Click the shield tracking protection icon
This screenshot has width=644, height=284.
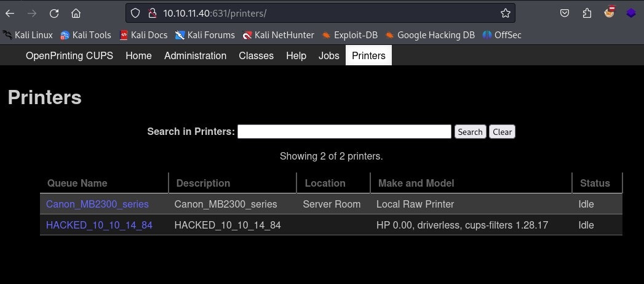pos(135,13)
